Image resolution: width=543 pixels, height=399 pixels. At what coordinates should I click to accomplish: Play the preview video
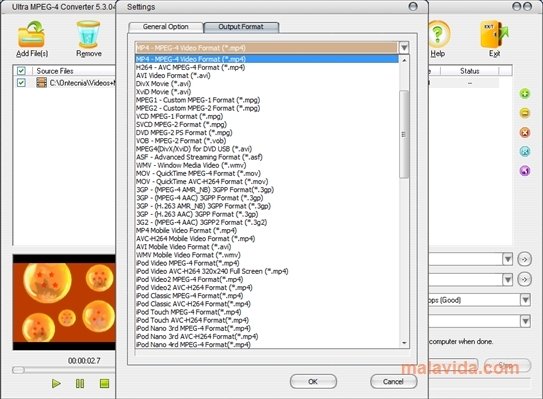56,383
